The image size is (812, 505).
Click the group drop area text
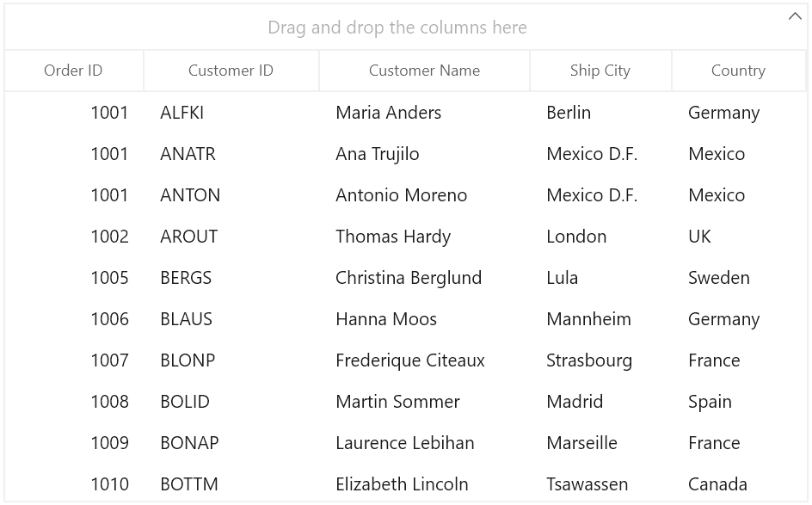tap(397, 28)
